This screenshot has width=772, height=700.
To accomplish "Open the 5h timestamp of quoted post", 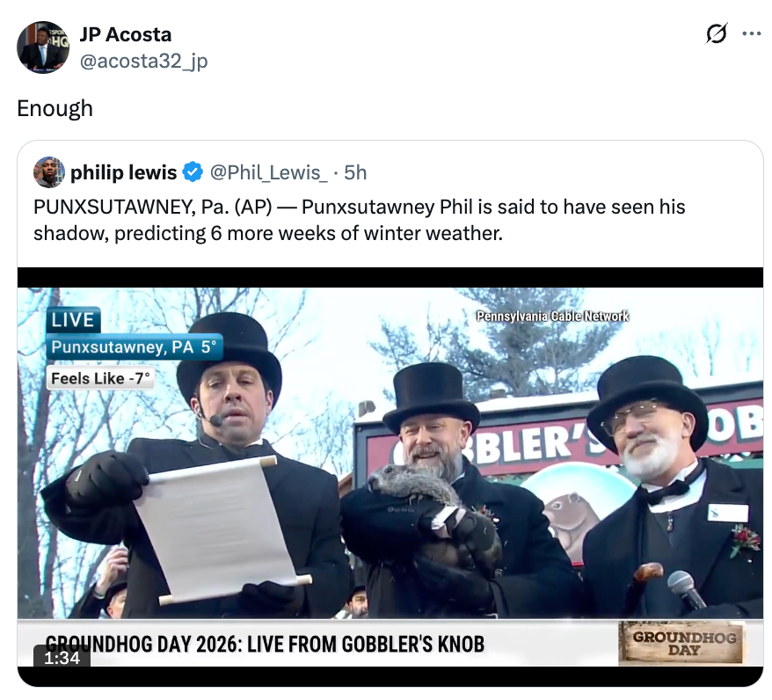I will click(x=355, y=172).
